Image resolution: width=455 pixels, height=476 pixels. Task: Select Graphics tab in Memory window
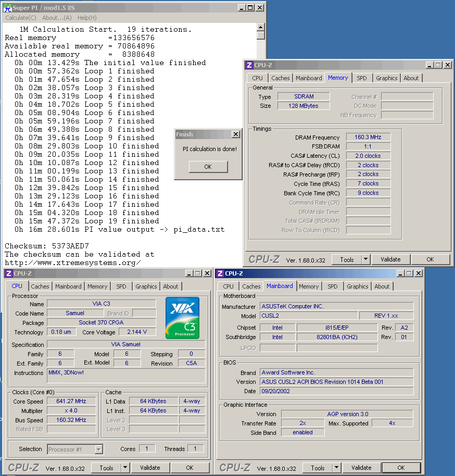pyautogui.click(x=386, y=78)
